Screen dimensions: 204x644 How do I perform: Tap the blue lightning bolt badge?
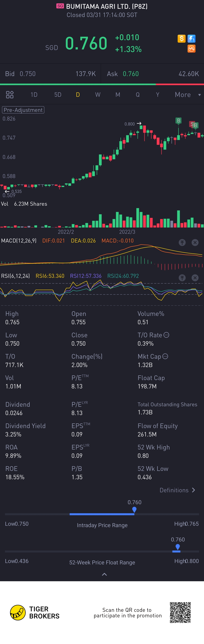coord(192,39)
